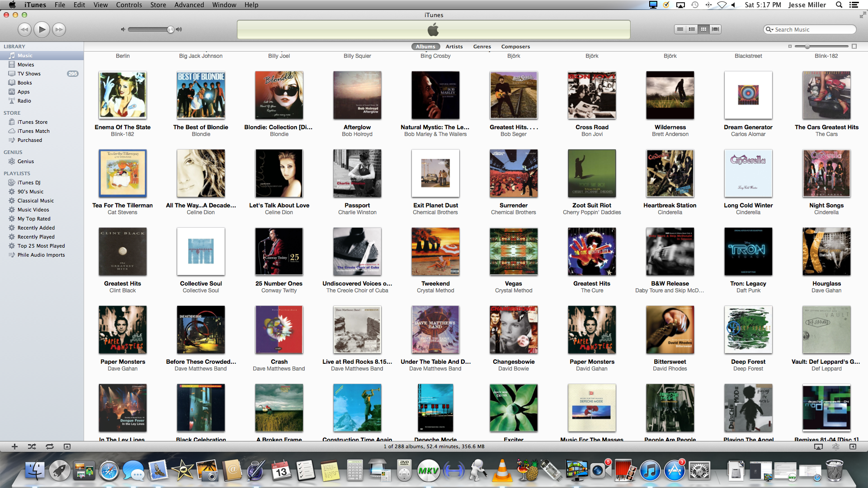Image resolution: width=868 pixels, height=488 pixels.
Task: Adjust the volume slider
Action: click(x=151, y=29)
